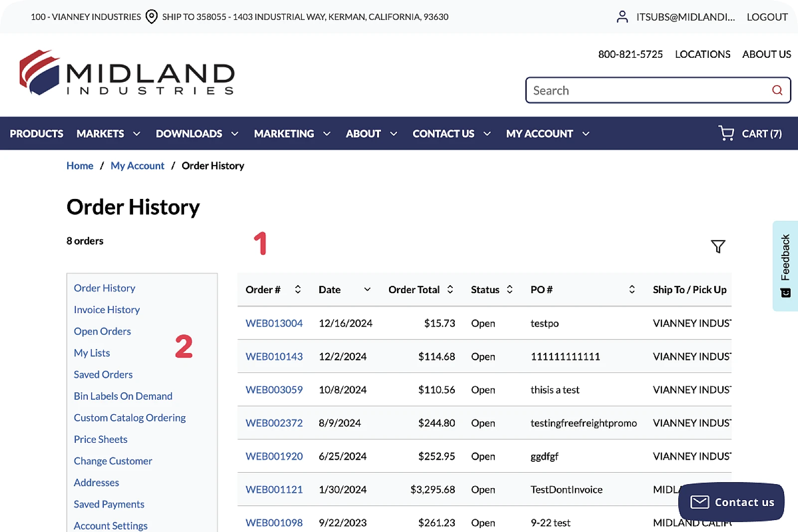Click the filter funnel icon

coord(717,246)
